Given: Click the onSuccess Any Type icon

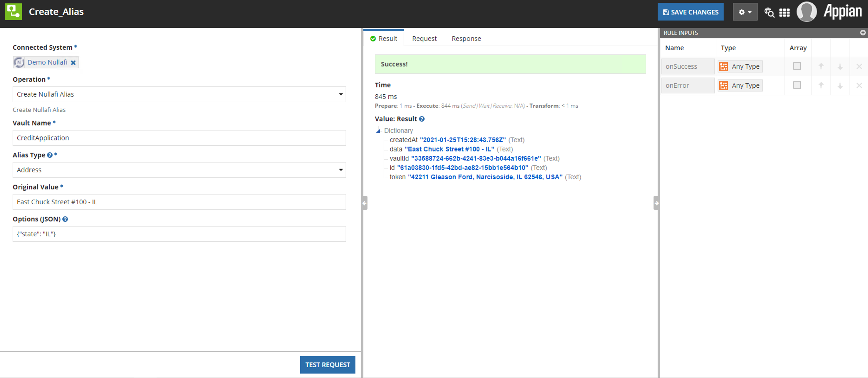Looking at the screenshot, I should [x=723, y=66].
